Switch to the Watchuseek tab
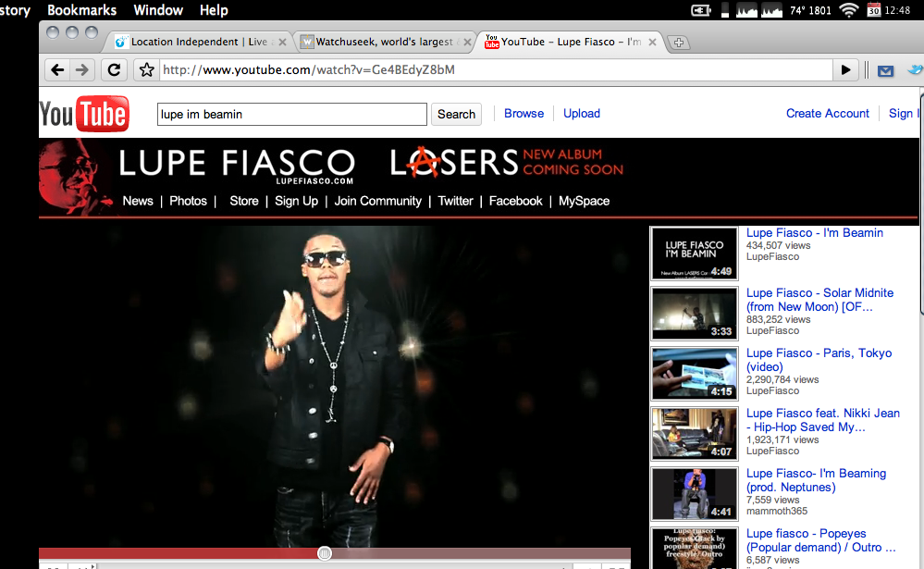This screenshot has height=569, width=924. [x=383, y=42]
